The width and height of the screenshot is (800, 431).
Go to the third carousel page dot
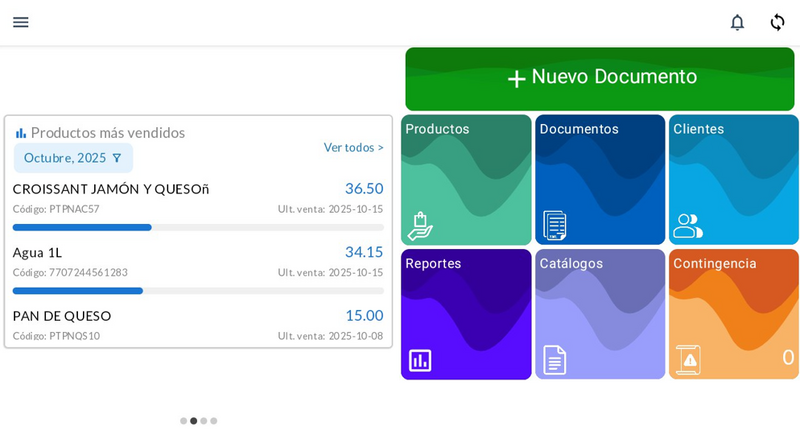point(204,421)
